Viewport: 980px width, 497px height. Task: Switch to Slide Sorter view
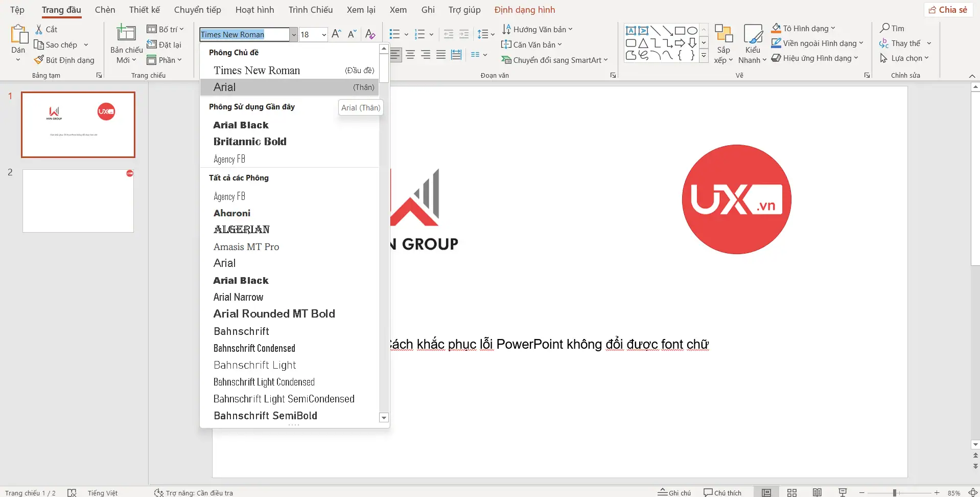792,492
